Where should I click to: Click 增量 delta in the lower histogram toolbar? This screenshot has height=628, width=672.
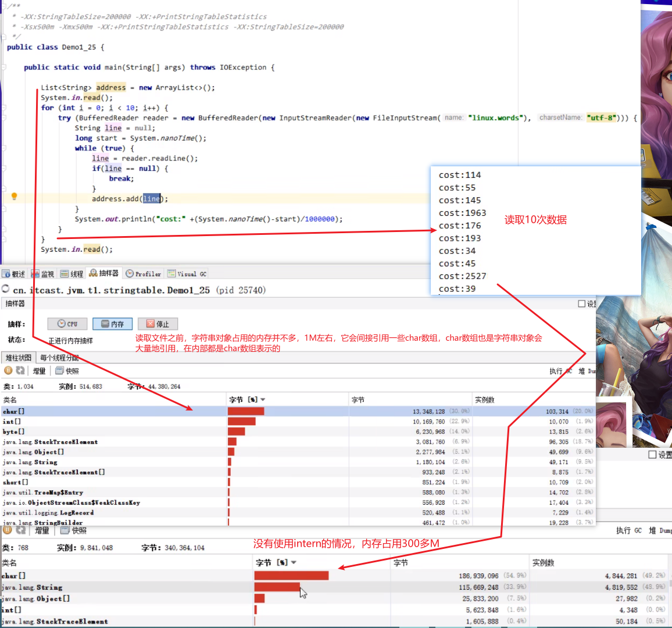(42, 530)
